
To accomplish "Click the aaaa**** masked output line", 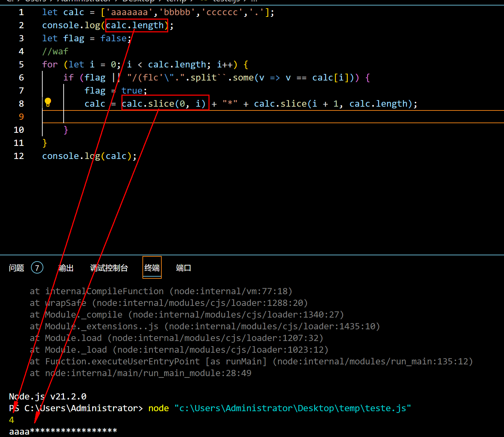I will point(63,431).
